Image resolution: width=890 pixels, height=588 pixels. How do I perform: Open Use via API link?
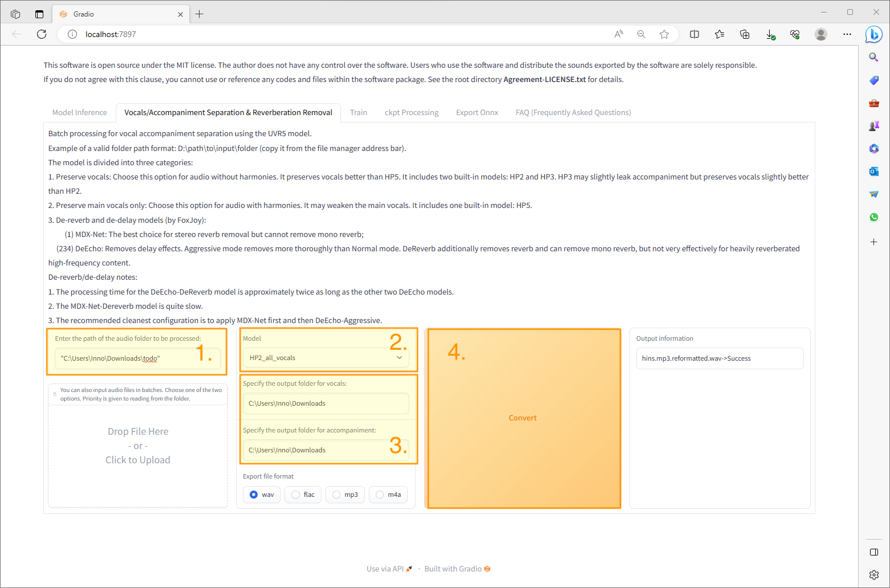(389, 569)
